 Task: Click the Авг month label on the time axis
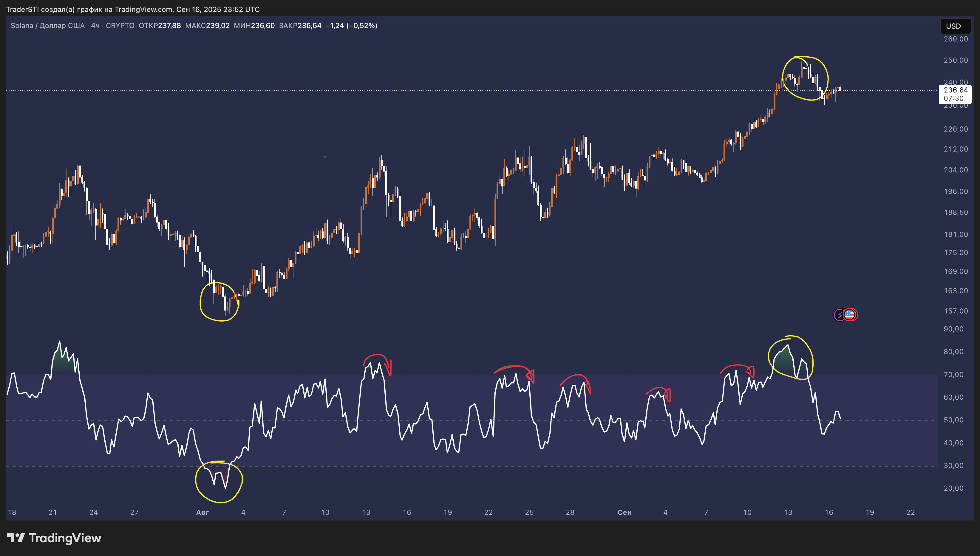(x=202, y=512)
